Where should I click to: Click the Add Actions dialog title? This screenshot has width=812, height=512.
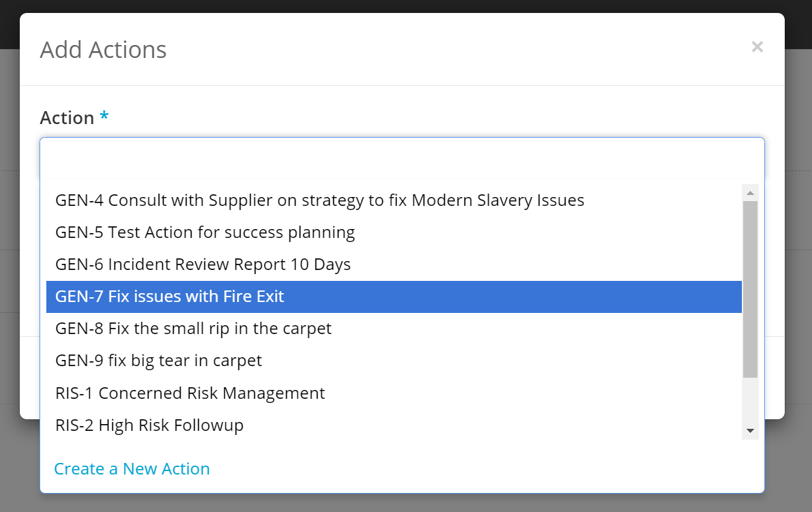(x=103, y=49)
